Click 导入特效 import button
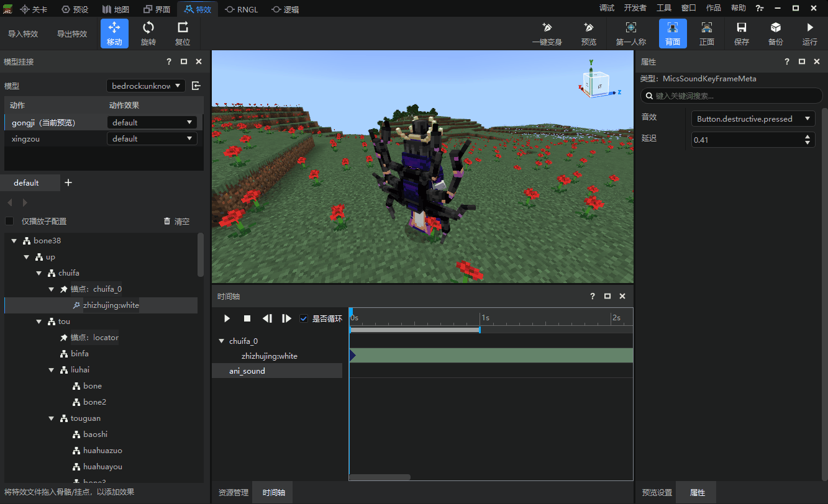Screen dimensions: 828x504 (x=23, y=34)
